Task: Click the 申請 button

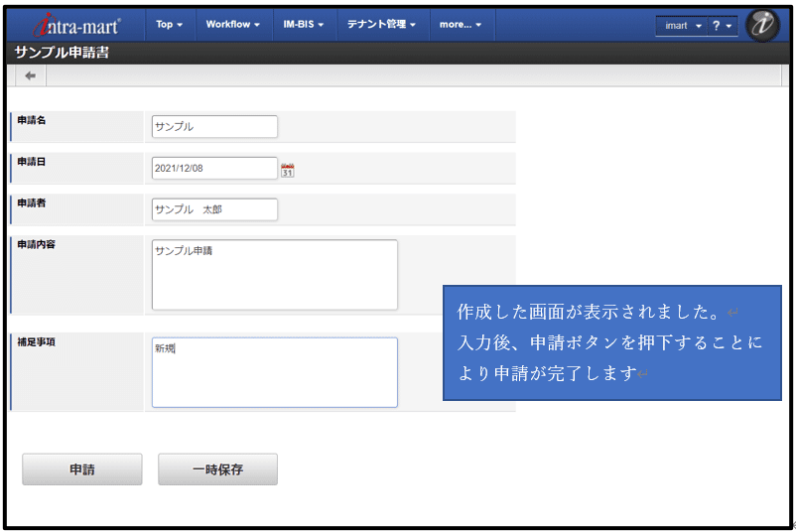Action: (82, 469)
